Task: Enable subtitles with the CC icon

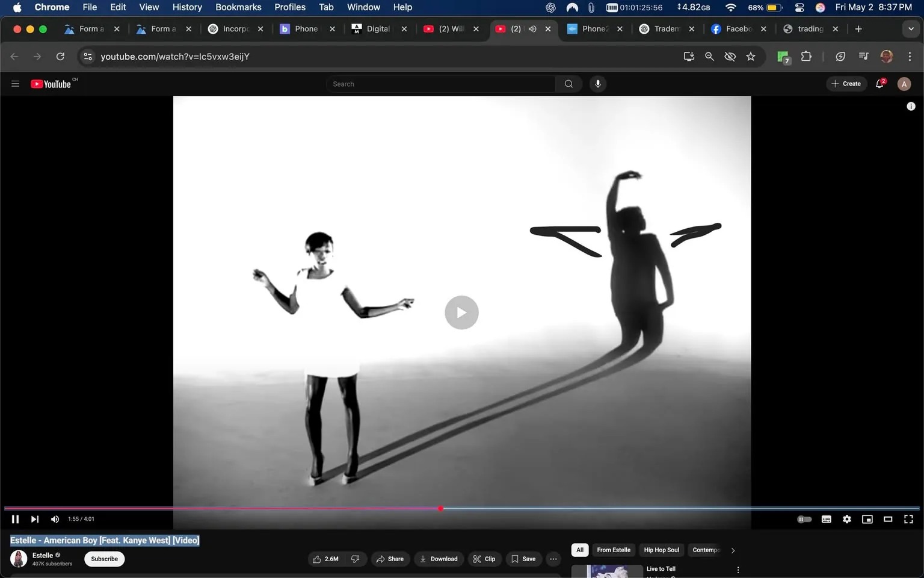Action: pos(827,518)
